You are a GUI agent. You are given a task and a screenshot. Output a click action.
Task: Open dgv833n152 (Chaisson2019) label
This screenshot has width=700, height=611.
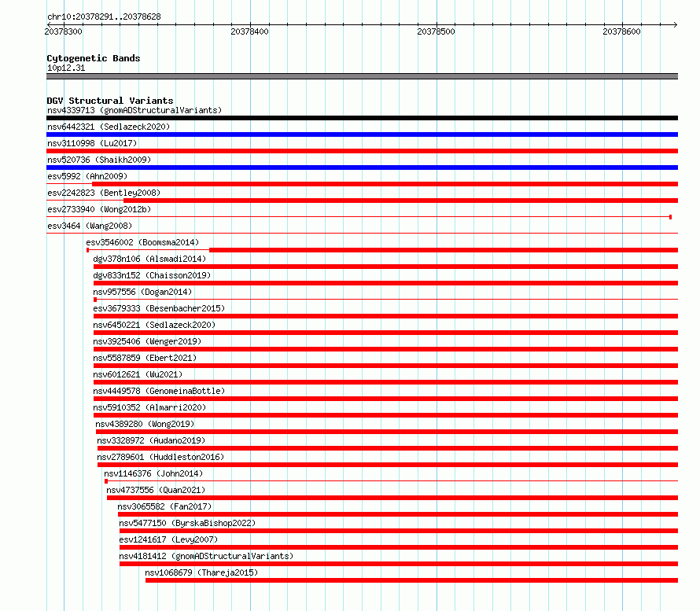(x=152, y=275)
